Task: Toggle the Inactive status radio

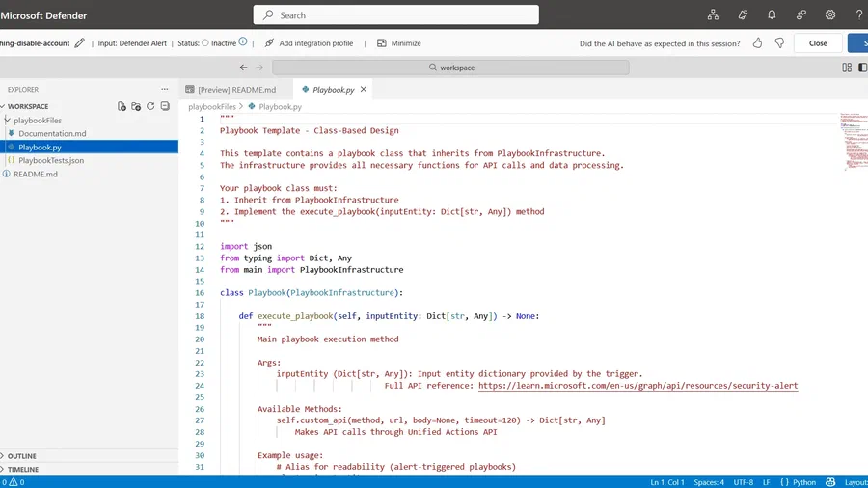Action: click(205, 43)
